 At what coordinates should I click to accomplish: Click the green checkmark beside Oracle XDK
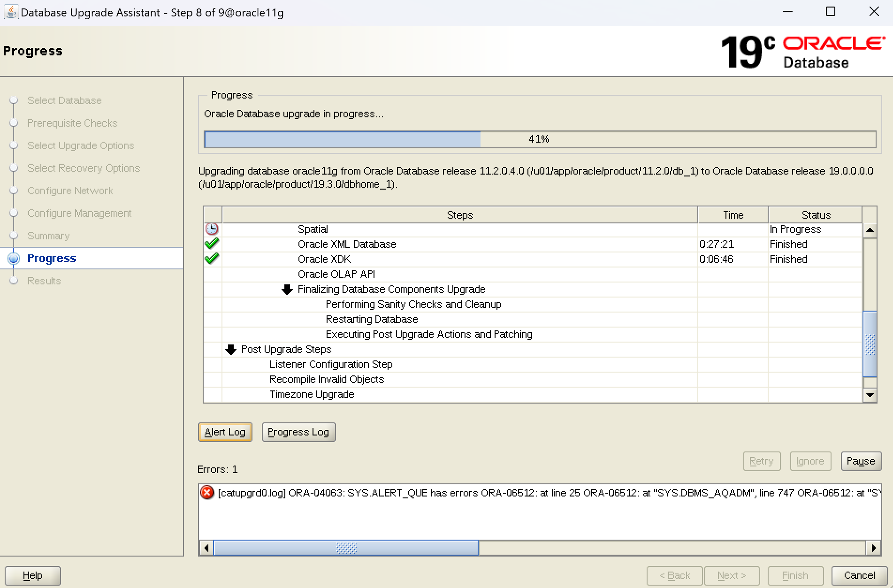[212, 259]
